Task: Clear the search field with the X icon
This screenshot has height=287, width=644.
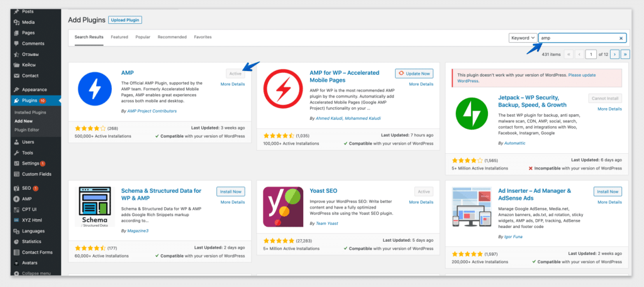Action: (x=621, y=38)
